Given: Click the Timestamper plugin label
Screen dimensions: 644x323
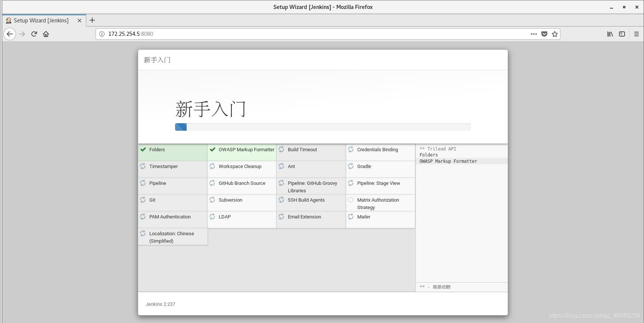Looking at the screenshot, I should pos(164,167).
